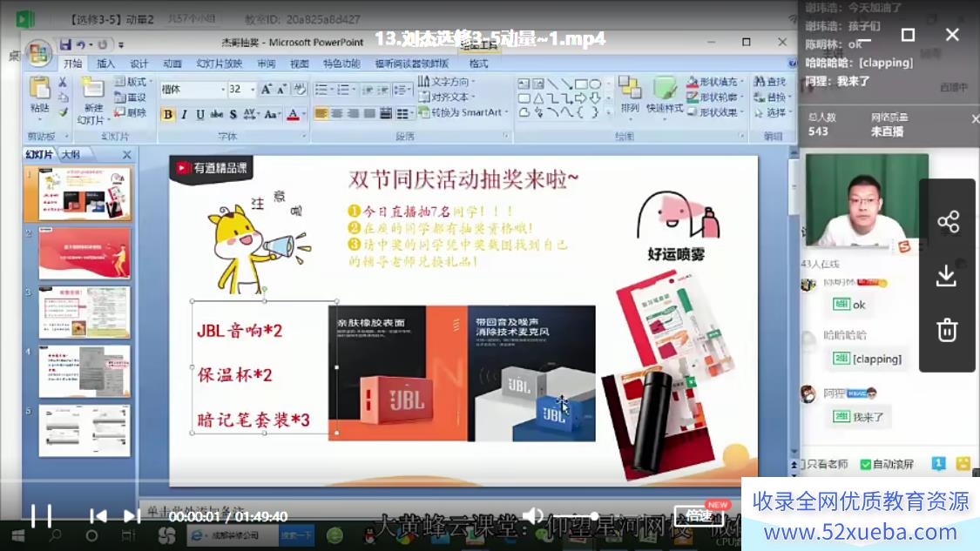The image size is (980, 551).
Task: Click the numbered list icon
Action: 344,90
